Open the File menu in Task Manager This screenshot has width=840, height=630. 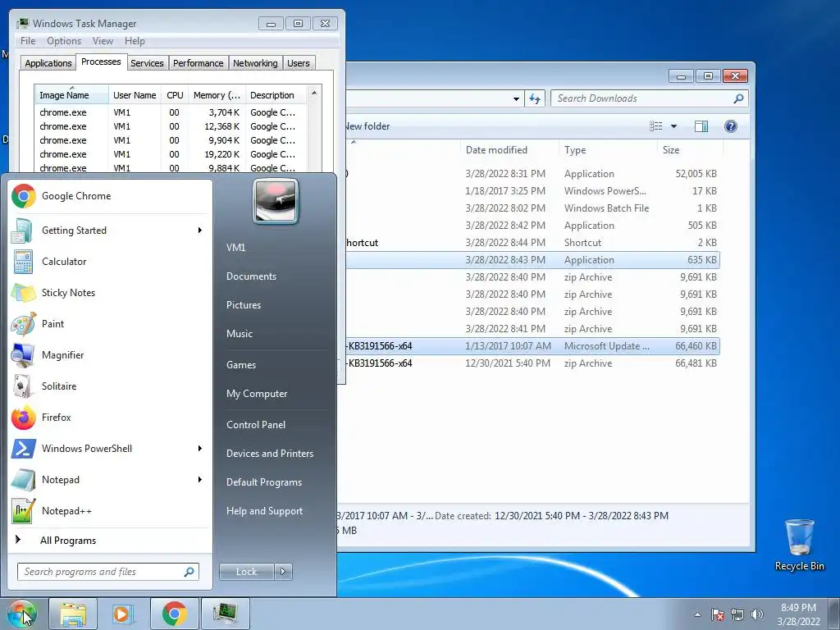tap(28, 41)
